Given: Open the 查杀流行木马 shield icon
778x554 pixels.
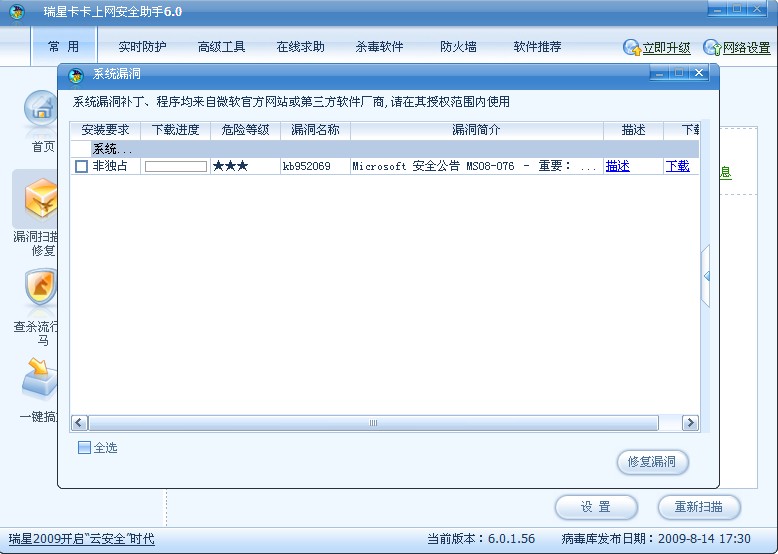Looking at the screenshot, I should click(41, 289).
